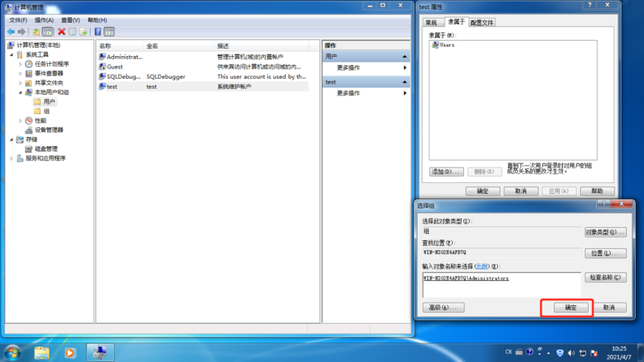
Task: Open the 文件(F) menu
Action: (18, 20)
